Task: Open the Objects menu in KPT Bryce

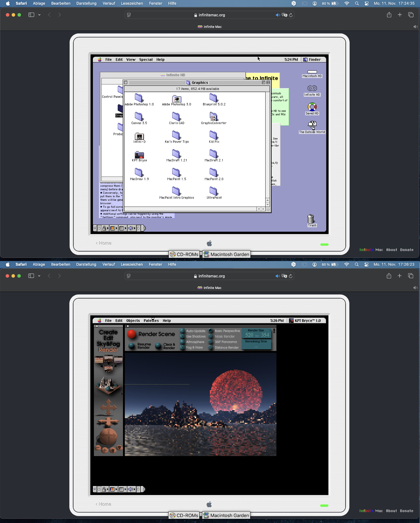Action: click(133, 321)
